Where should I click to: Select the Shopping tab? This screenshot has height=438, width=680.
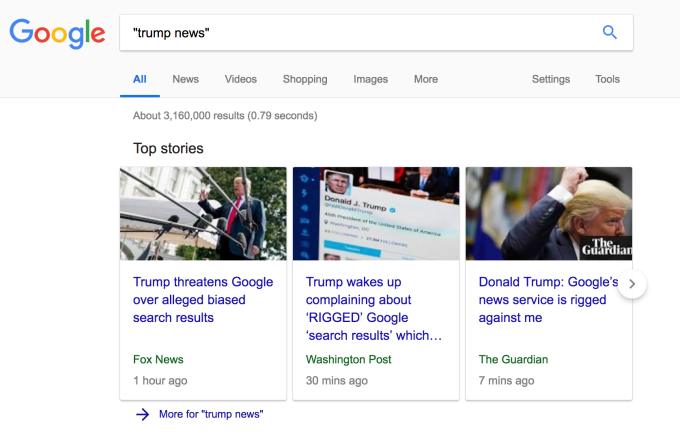[x=304, y=79]
